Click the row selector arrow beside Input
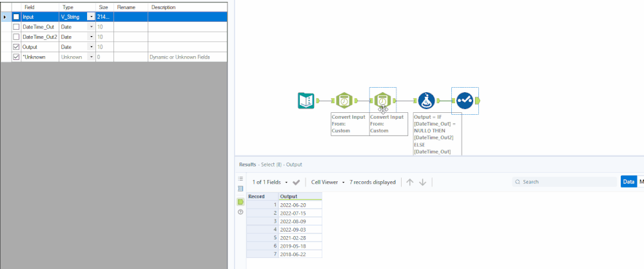The image size is (644, 269). coord(5,17)
